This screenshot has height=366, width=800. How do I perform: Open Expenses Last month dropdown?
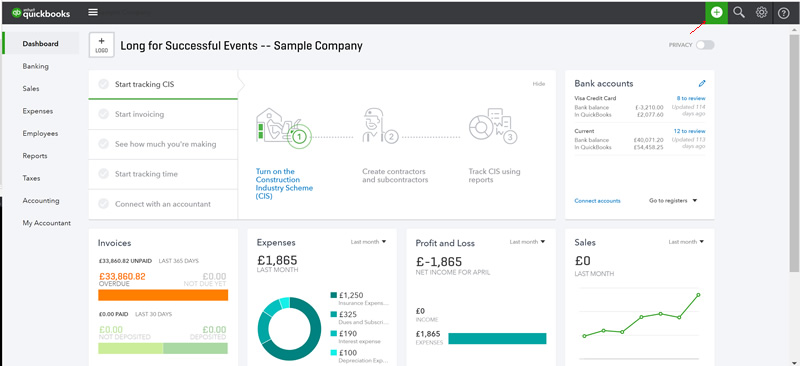[368, 241]
